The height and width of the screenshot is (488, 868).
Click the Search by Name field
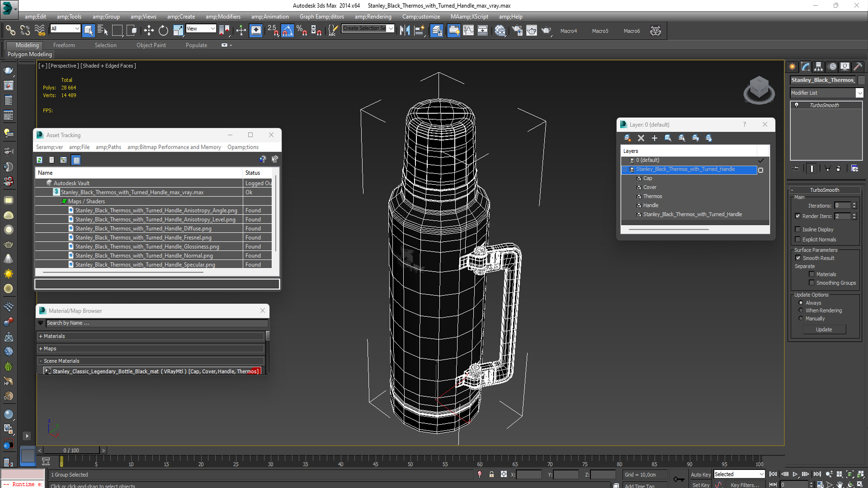156,323
